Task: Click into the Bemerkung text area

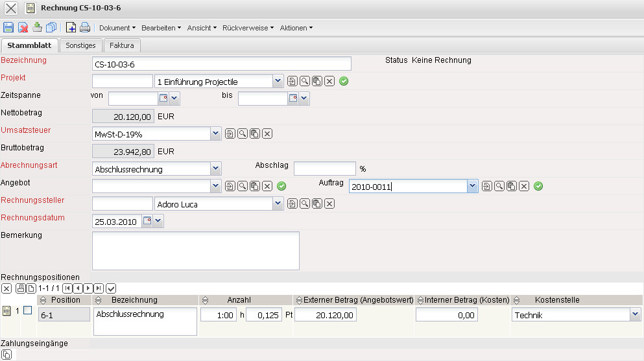Action: click(196, 250)
